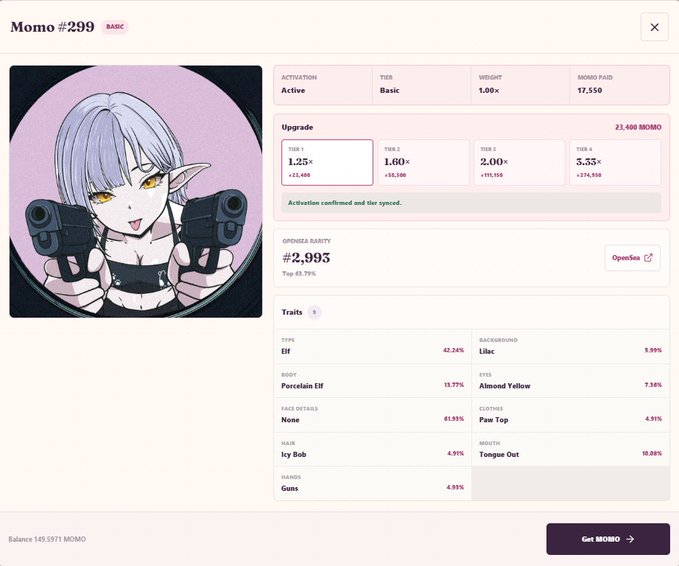
Task: Click the Background Lilac trait row
Action: pyautogui.click(x=570, y=346)
